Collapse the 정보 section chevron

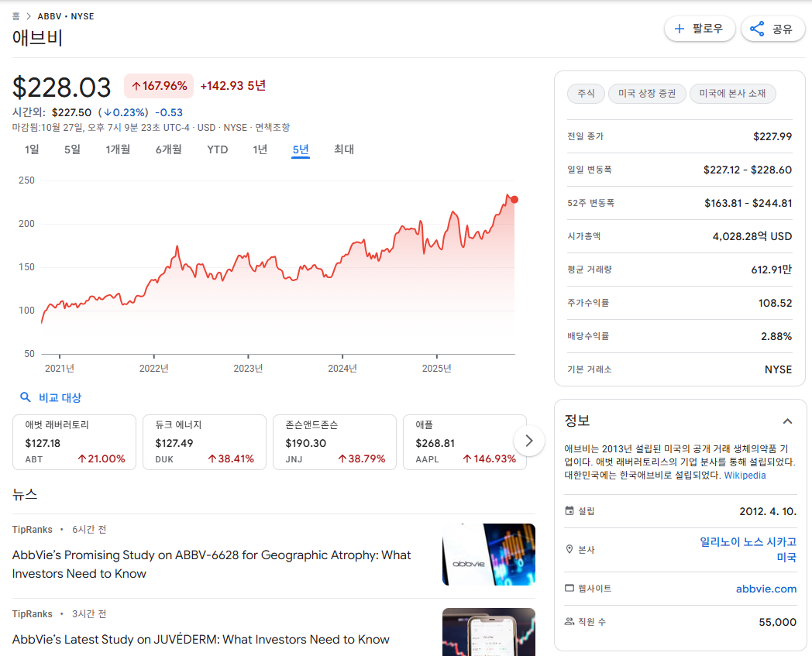(x=787, y=421)
